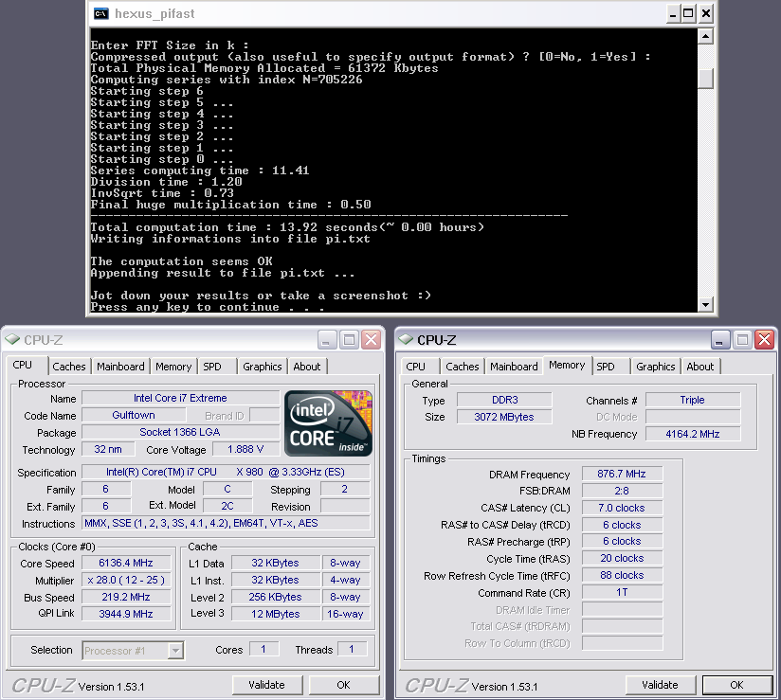Image resolution: width=781 pixels, height=700 pixels.
Task: Click tRFC value 88 clocks
Action: point(622,576)
